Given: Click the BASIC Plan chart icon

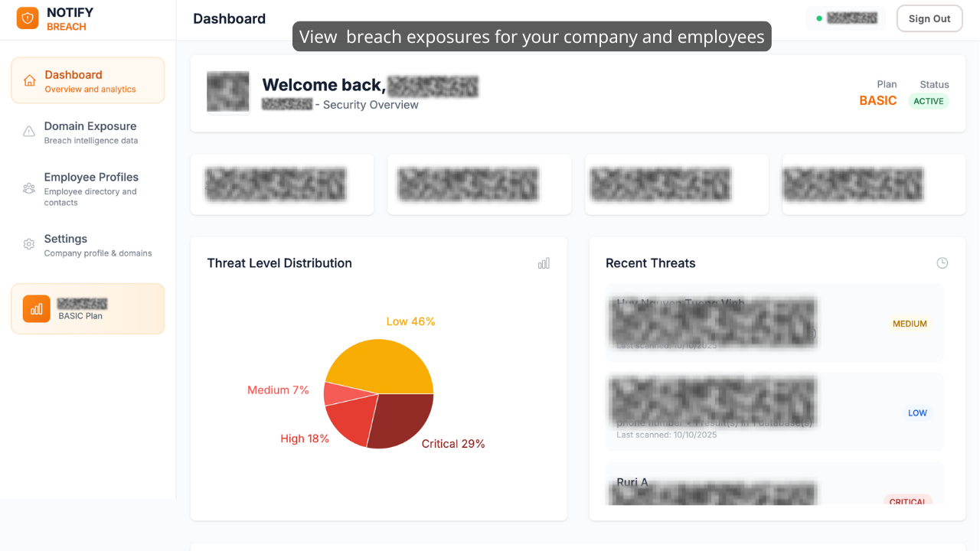Looking at the screenshot, I should coord(36,308).
